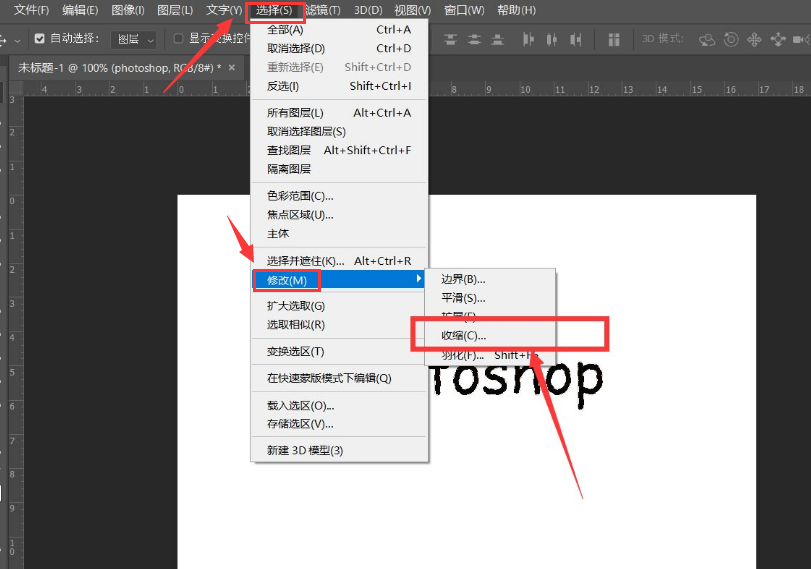Choose 取消选择(D) from the menu

(339, 49)
